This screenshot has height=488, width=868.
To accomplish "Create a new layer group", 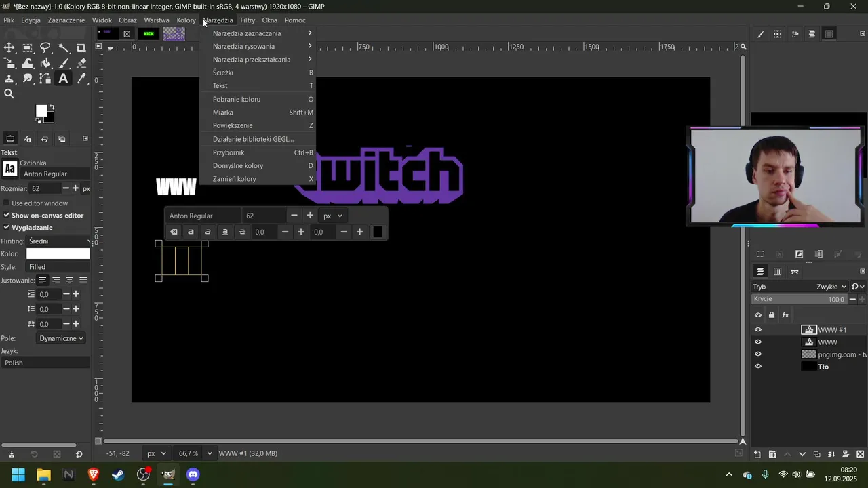I will tap(772, 454).
